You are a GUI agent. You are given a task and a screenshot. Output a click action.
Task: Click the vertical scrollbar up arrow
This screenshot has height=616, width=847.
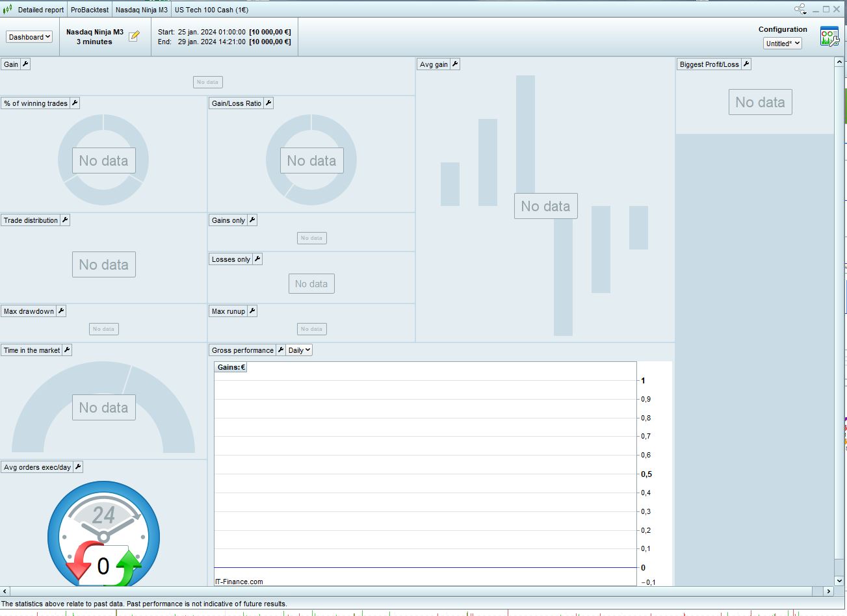point(839,62)
